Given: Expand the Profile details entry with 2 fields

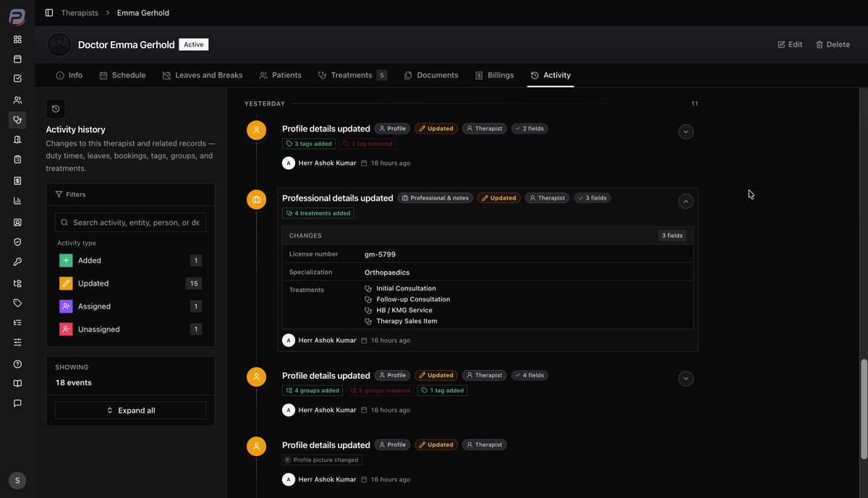Looking at the screenshot, I should tap(686, 132).
